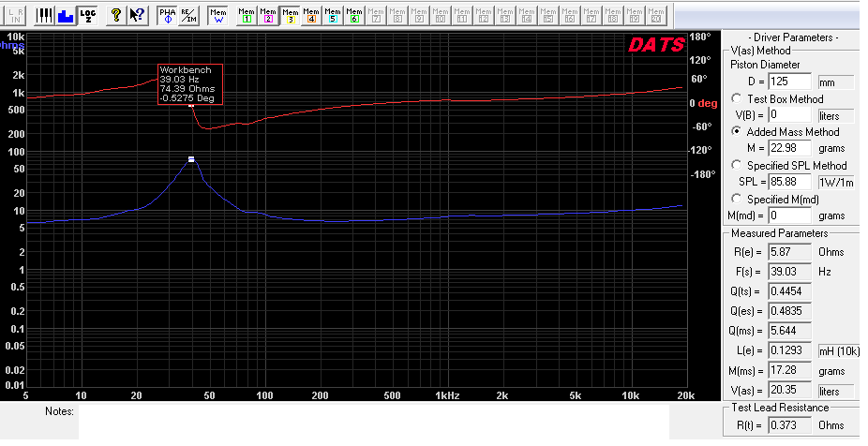Viewport: 868px width, 446px height.
Task: Click the Workbench 39.03 Hz cursor readout box
Action: [x=190, y=84]
